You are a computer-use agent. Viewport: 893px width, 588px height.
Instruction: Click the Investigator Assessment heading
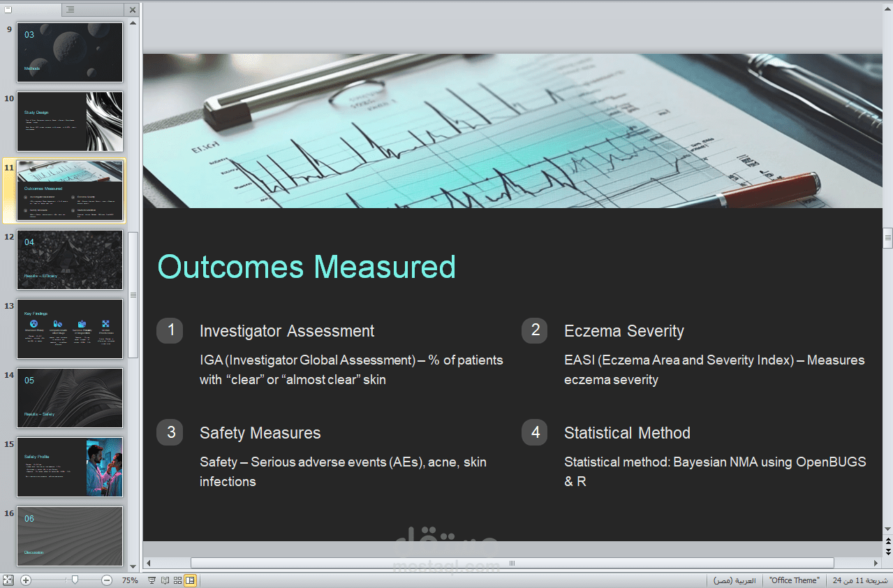pos(287,331)
